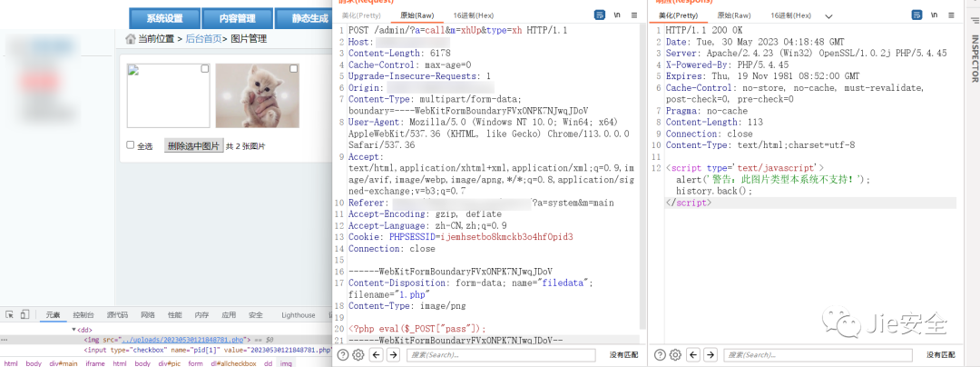Open search settings gear below Request editor
Viewport: 980px width, 367px height.
pyautogui.click(x=358, y=355)
